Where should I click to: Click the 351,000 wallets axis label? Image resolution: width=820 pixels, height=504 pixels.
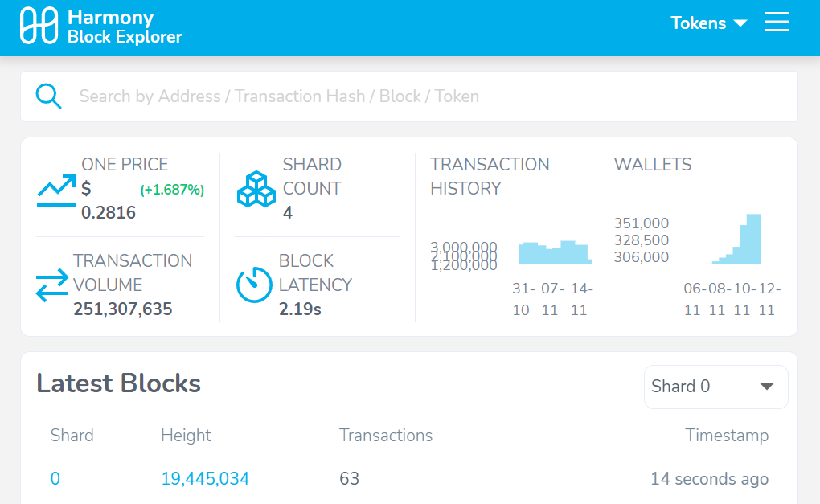[x=642, y=223]
